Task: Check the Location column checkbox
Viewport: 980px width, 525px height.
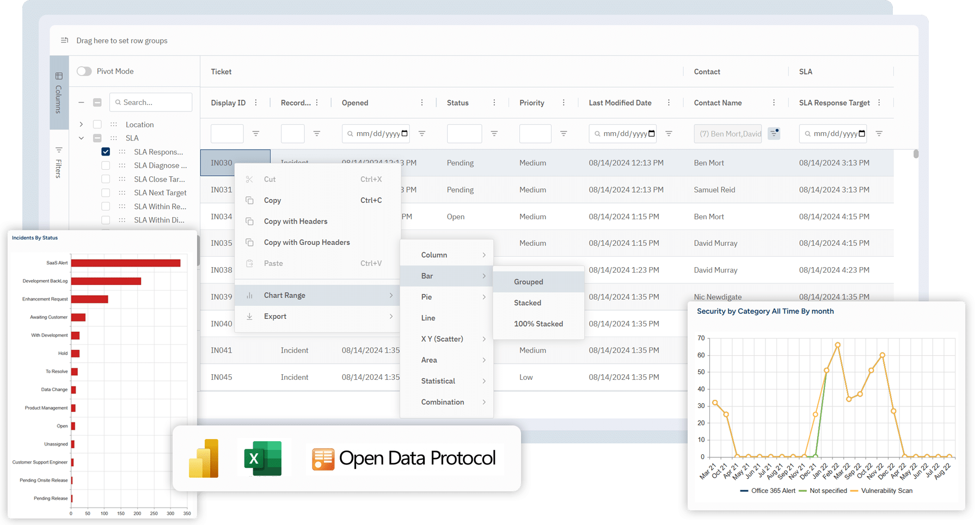Action: (97, 125)
